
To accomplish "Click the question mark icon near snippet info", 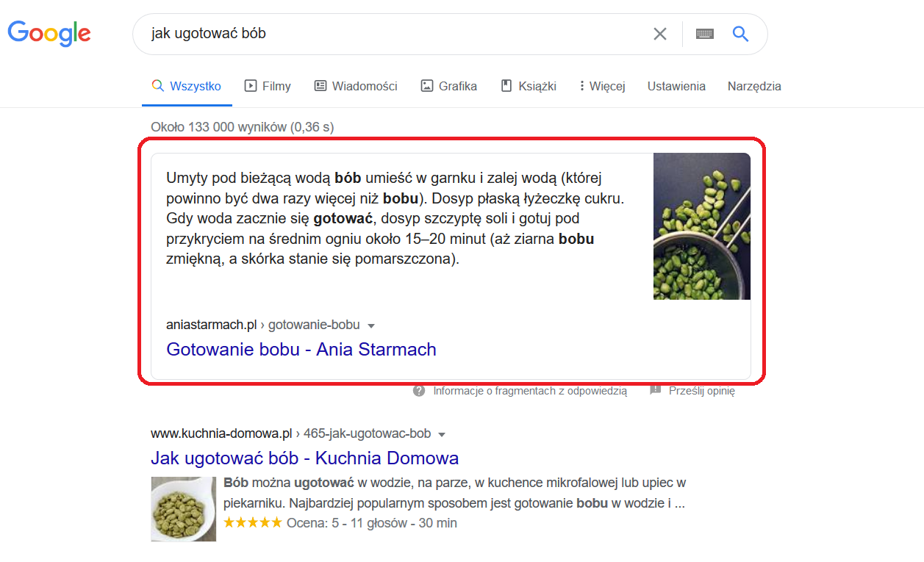I will [418, 391].
